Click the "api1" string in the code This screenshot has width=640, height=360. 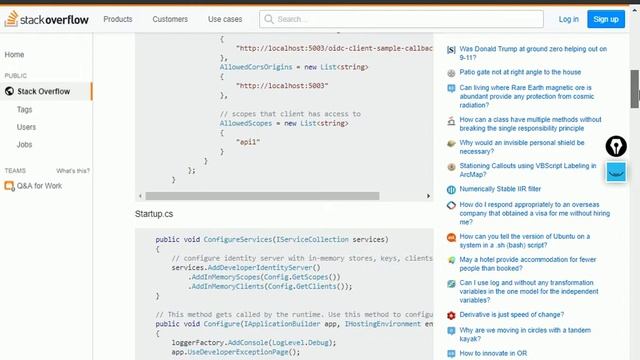click(x=248, y=142)
